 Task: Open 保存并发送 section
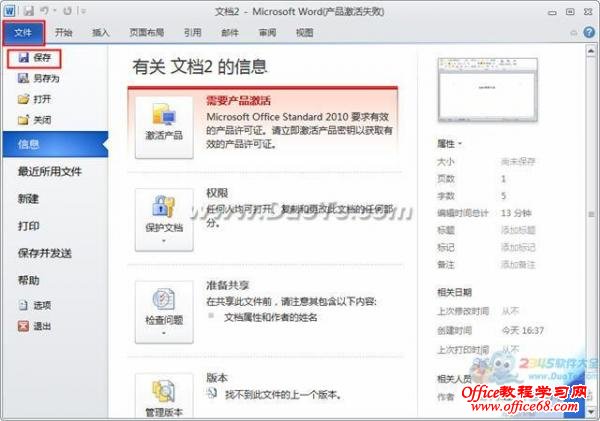[x=45, y=253]
